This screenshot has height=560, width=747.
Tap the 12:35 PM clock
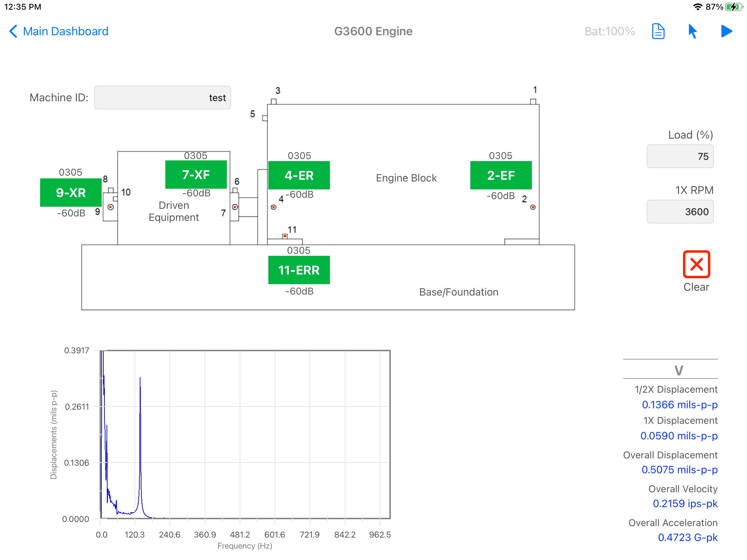coord(23,7)
